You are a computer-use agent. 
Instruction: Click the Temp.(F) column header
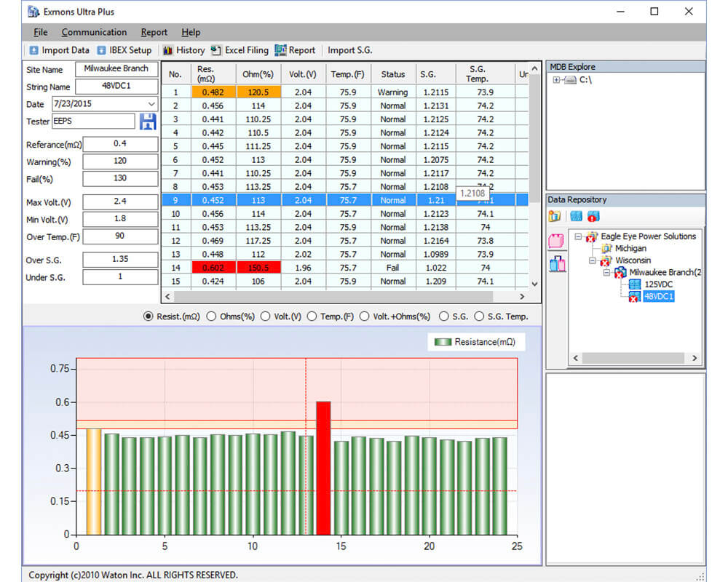coord(348,73)
